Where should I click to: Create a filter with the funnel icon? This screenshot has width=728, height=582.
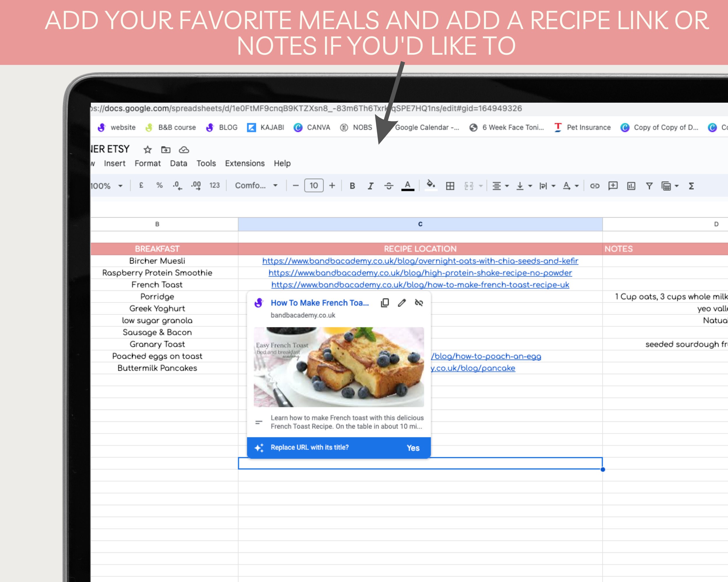pyautogui.click(x=649, y=186)
